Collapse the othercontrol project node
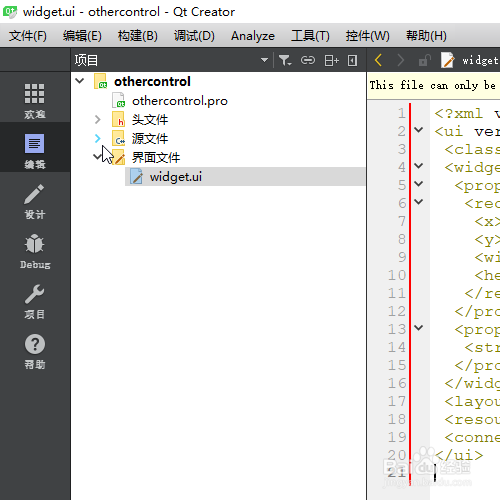 (x=80, y=81)
